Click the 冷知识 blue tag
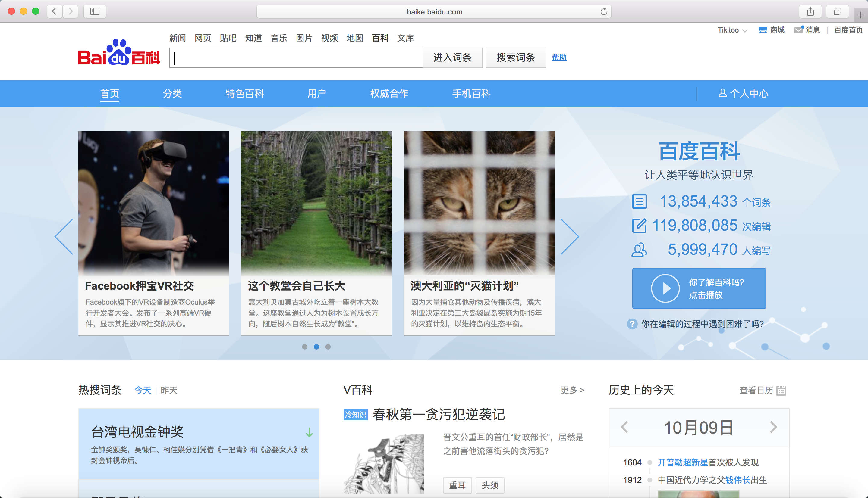The image size is (868, 498). pos(355,415)
